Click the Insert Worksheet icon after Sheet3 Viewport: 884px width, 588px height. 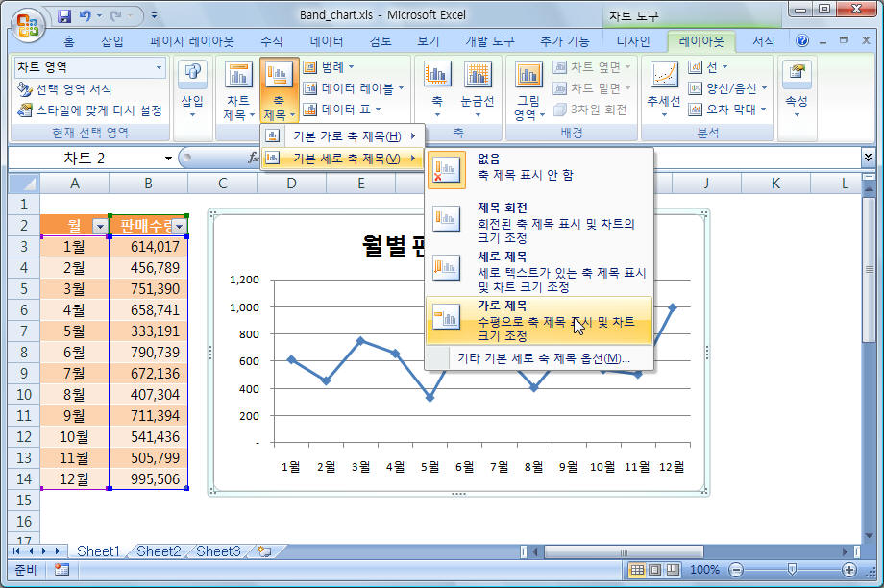pos(264,551)
